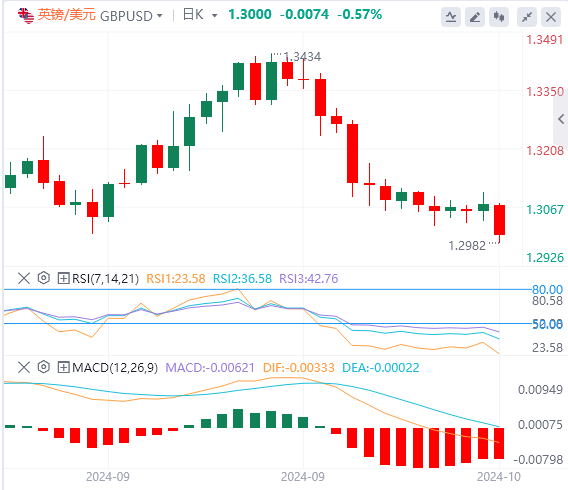568x490 pixels.
Task: Click the -0.0074 change value
Action: (x=304, y=15)
